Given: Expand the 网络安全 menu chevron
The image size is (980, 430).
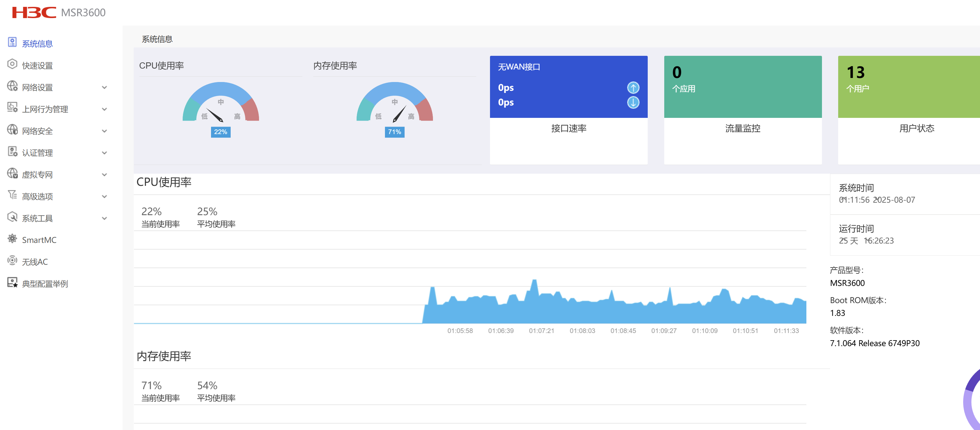Looking at the screenshot, I should (x=104, y=131).
